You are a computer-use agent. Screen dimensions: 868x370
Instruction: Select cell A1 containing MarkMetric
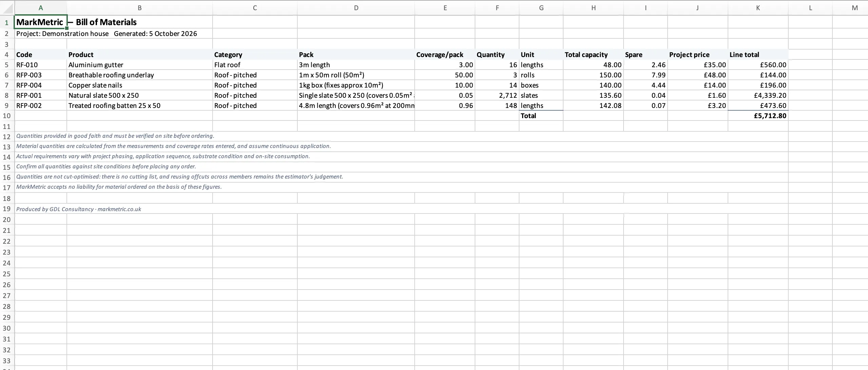[x=41, y=22]
